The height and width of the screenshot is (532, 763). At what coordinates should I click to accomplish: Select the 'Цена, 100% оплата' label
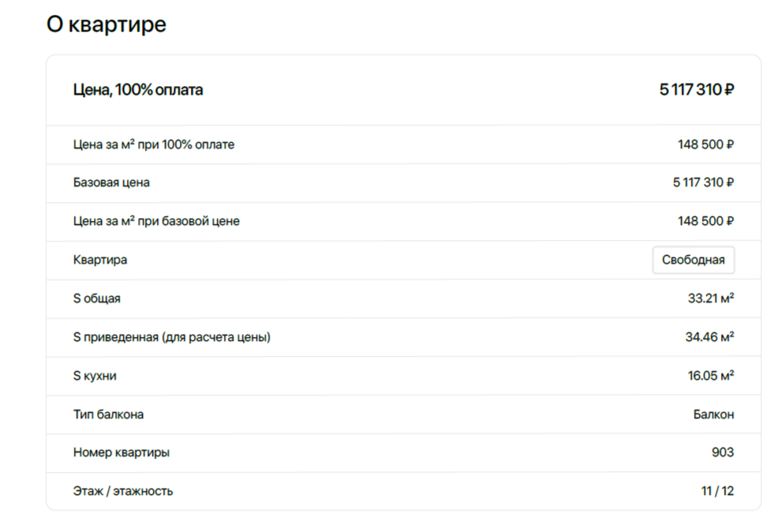click(x=138, y=90)
